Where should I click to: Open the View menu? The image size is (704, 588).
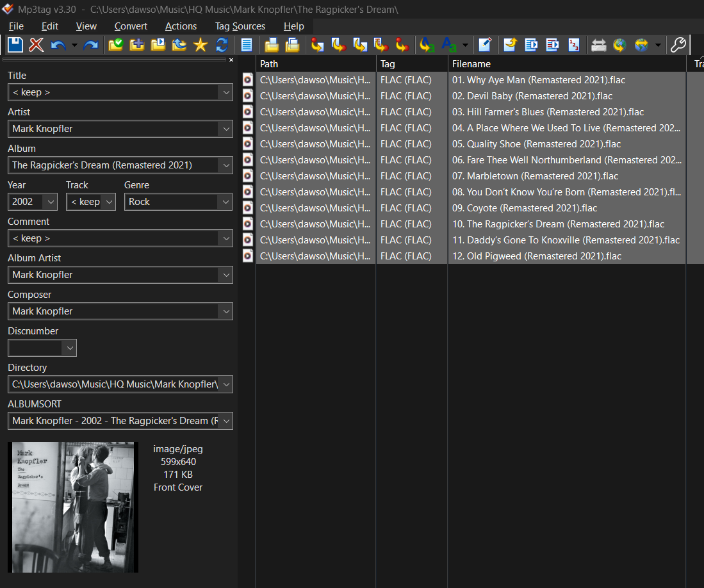86,26
